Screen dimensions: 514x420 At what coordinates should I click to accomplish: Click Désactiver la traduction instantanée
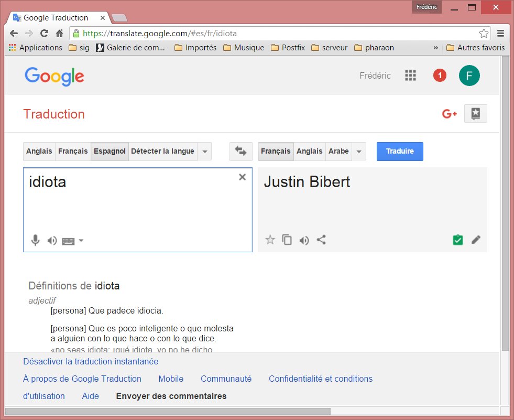click(x=91, y=361)
